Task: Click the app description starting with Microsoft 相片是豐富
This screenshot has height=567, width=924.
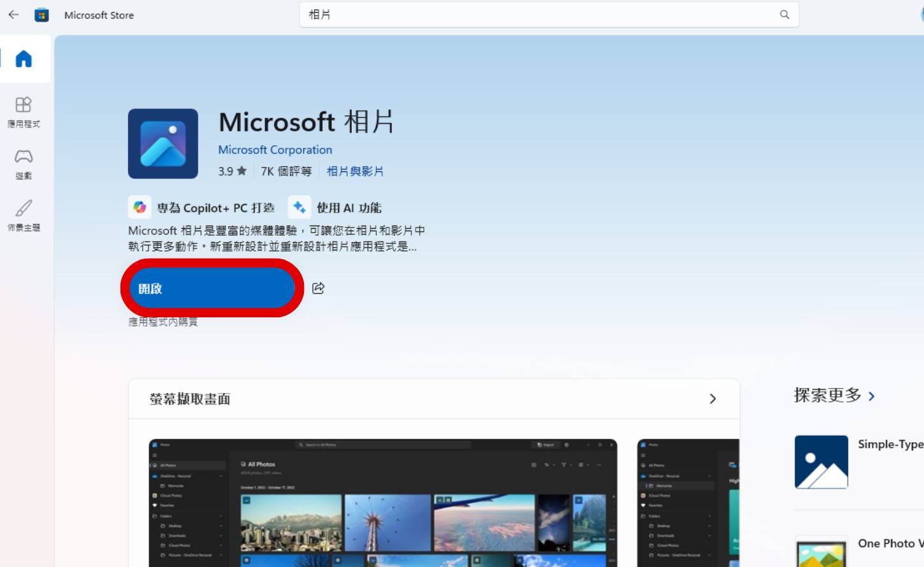Action: [277, 238]
